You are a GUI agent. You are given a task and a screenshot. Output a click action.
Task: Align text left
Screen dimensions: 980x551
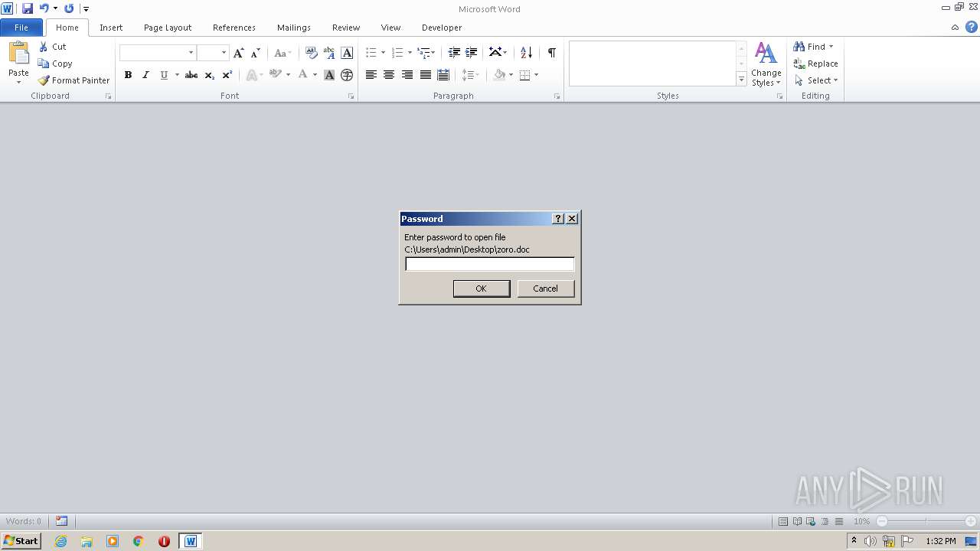click(x=371, y=75)
